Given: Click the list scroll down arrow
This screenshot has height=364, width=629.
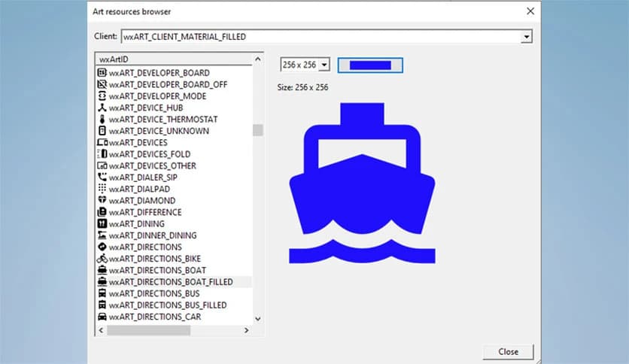Looking at the screenshot, I should click(258, 319).
